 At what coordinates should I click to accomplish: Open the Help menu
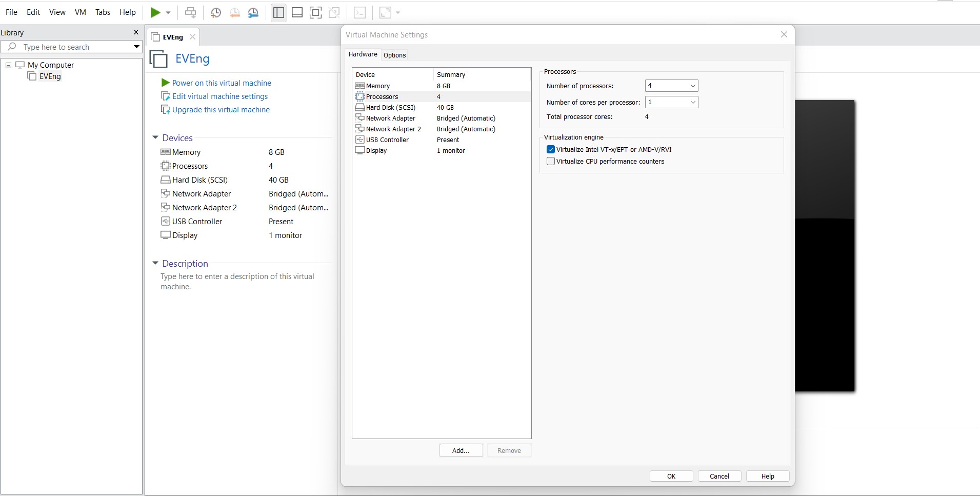point(128,12)
